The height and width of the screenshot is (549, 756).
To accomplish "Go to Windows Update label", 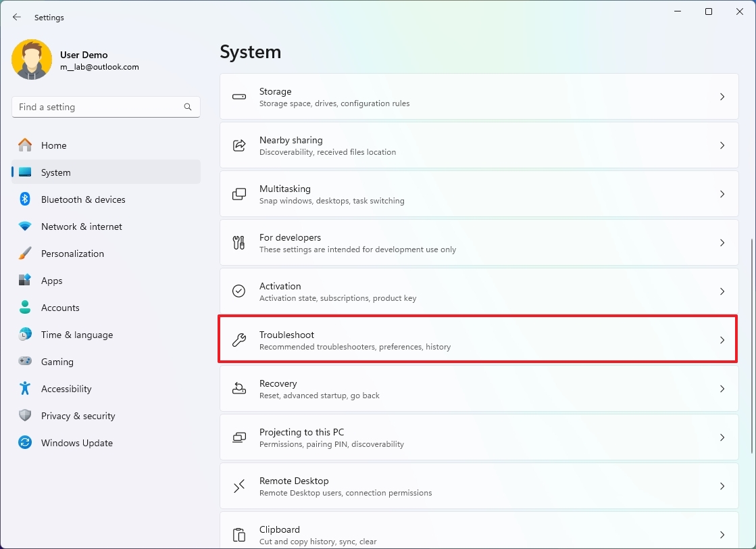I will (77, 443).
